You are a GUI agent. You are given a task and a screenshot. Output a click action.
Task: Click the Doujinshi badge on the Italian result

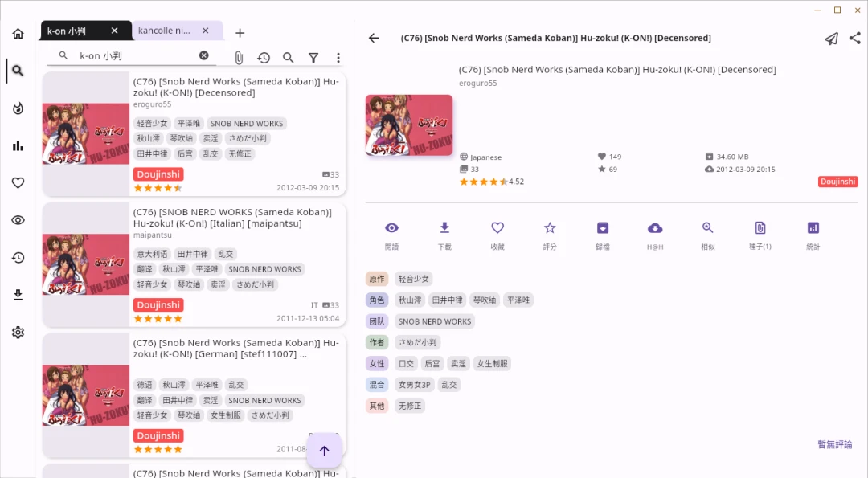[158, 304]
